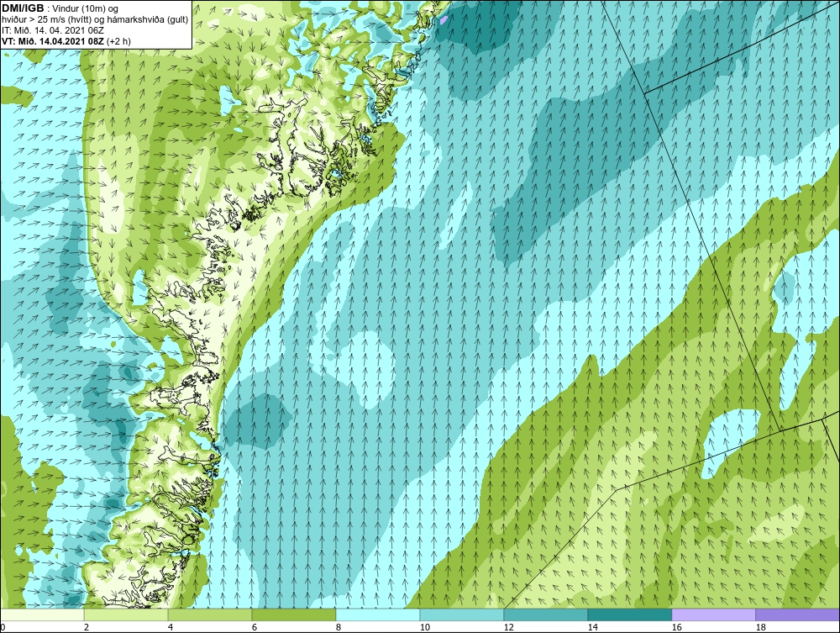Click the 16–18 m/s light purple legend swatch
The width and height of the screenshot is (840, 633).
[713, 615]
